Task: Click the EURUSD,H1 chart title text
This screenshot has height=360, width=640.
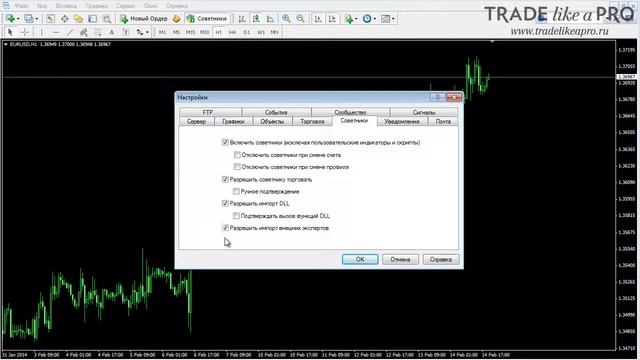Action: (x=23, y=44)
